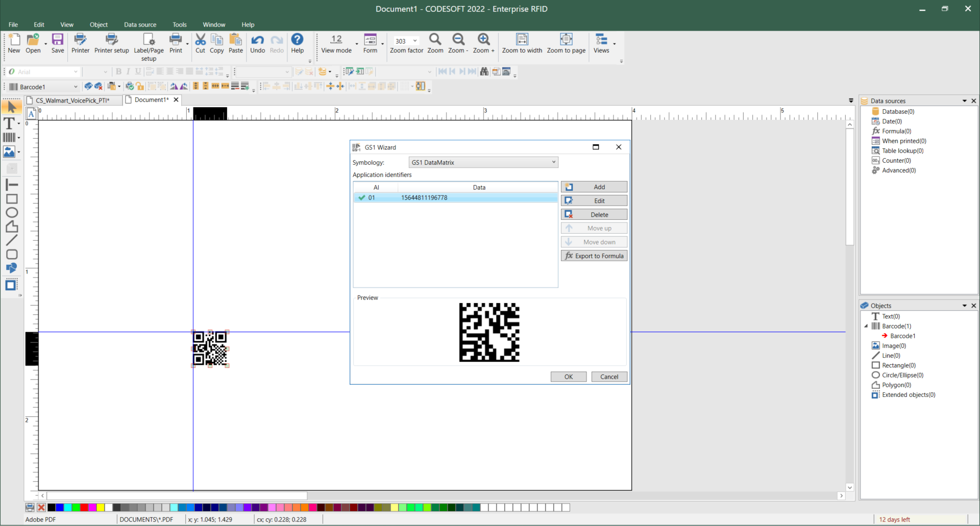Open the object name dropdown showing Barcode1
Image resolution: width=980 pixels, height=526 pixels.
pyautogui.click(x=75, y=86)
